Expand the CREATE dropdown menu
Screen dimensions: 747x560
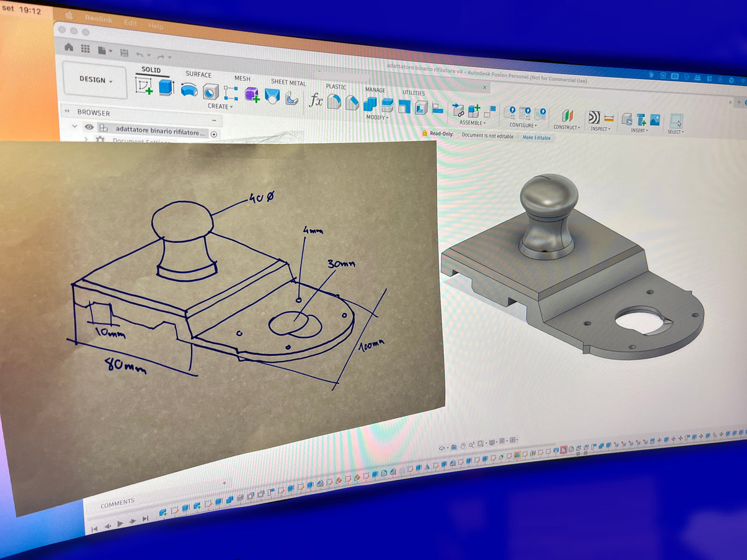click(x=220, y=107)
